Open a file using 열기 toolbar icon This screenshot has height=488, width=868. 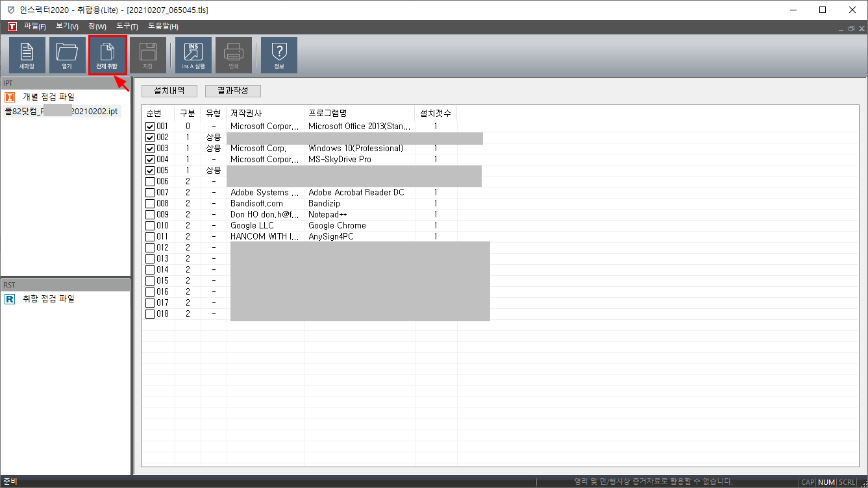click(67, 55)
